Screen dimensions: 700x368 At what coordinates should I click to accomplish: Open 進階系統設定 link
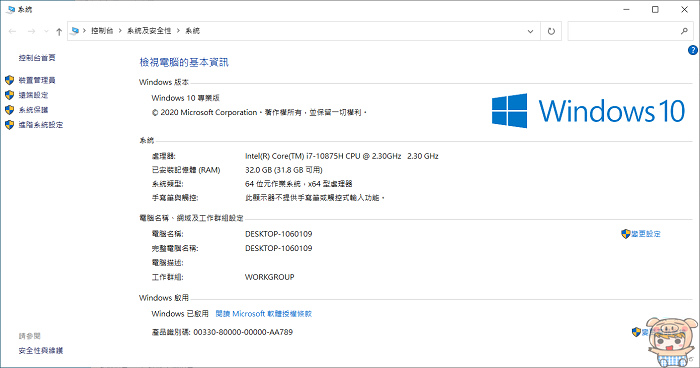coord(41,125)
